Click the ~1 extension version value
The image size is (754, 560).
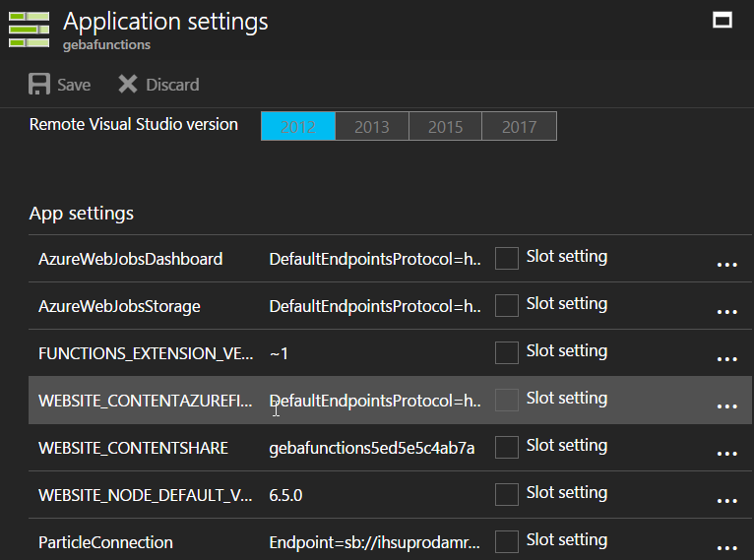tap(375, 353)
